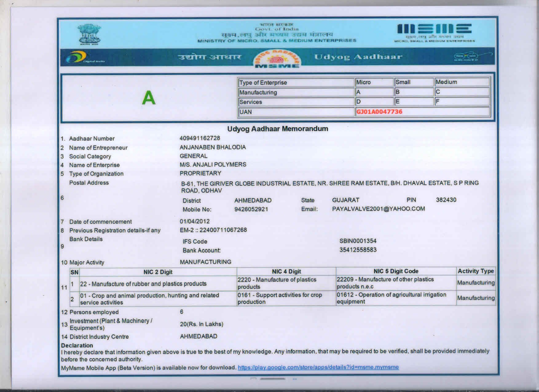
Task: Click District Industry Centre value AHMEDABAD
Action: tap(199, 336)
